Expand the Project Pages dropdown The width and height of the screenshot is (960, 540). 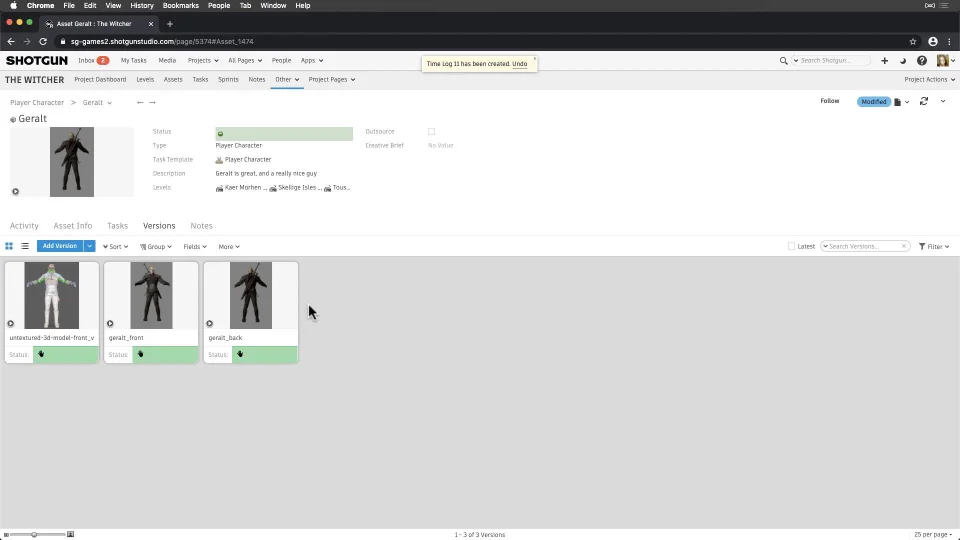[332, 80]
